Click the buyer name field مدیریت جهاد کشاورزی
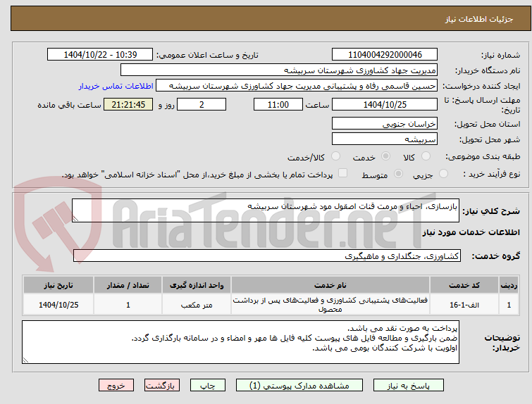The image size is (532, 404). coord(279,70)
